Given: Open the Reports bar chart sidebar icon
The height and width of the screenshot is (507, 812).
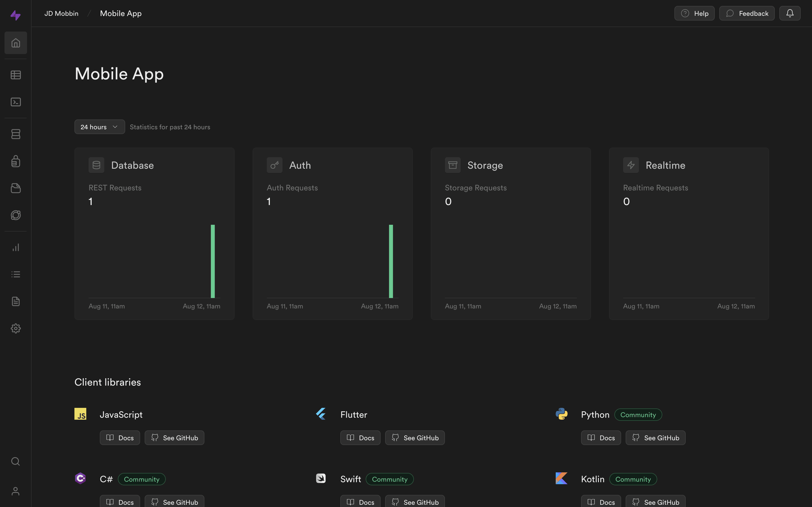Looking at the screenshot, I should (x=16, y=248).
